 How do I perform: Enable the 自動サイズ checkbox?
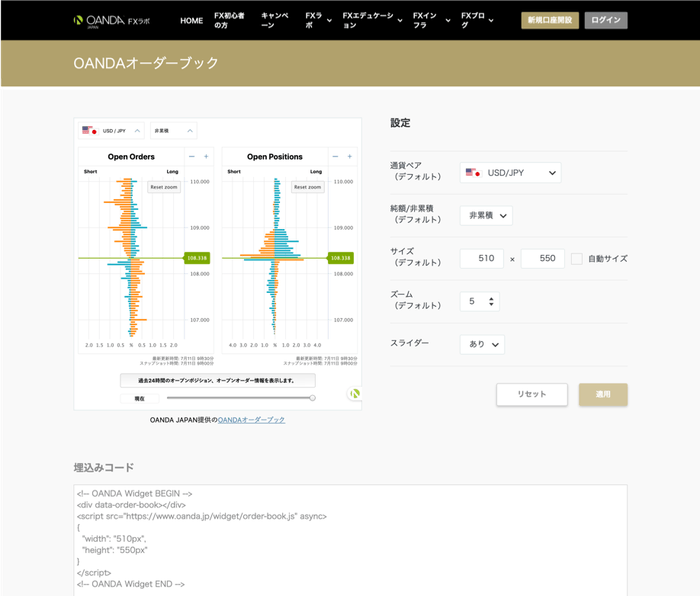[x=577, y=259]
